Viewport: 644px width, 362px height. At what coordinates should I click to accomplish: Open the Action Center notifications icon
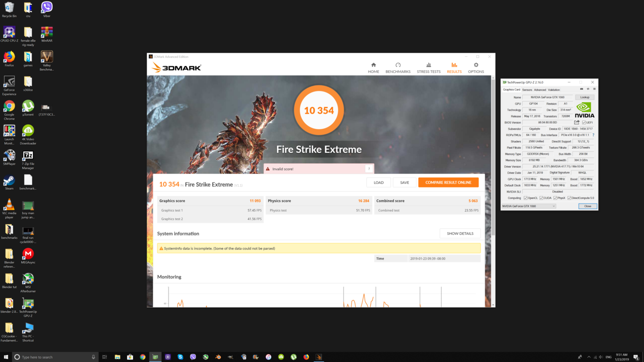click(x=636, y=357)
